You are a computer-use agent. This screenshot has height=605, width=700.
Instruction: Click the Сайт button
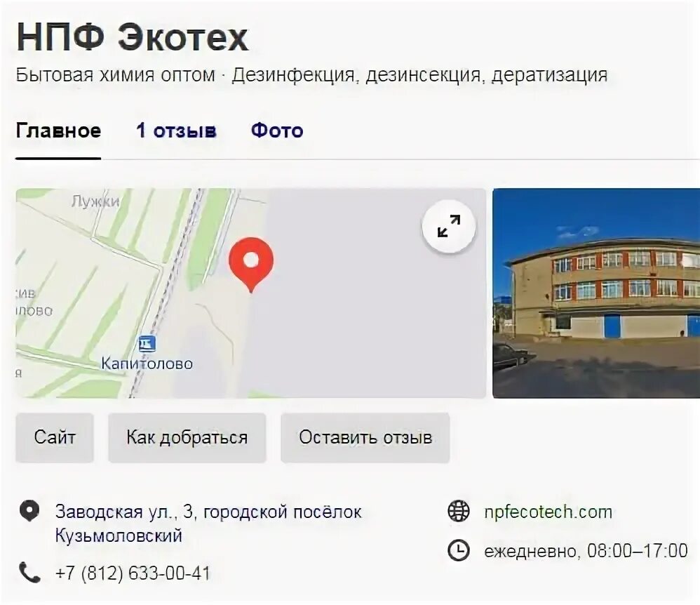[x=55, y=438]
